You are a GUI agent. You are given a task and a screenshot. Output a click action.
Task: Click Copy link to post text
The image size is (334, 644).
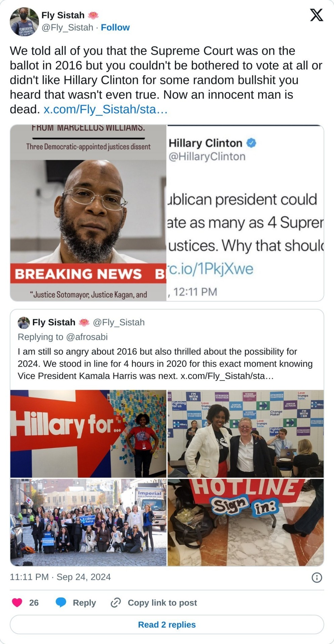[x=162, y=603]
